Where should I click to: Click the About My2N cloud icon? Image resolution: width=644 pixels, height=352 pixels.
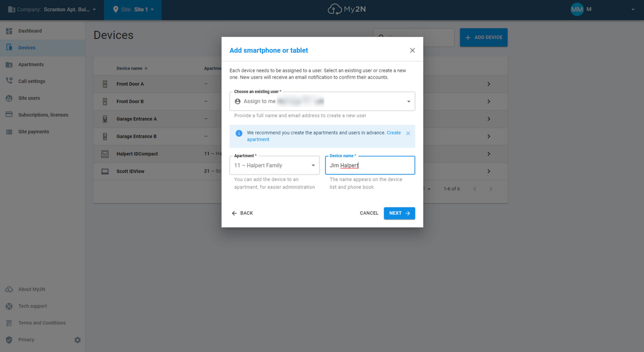point(9,289)
